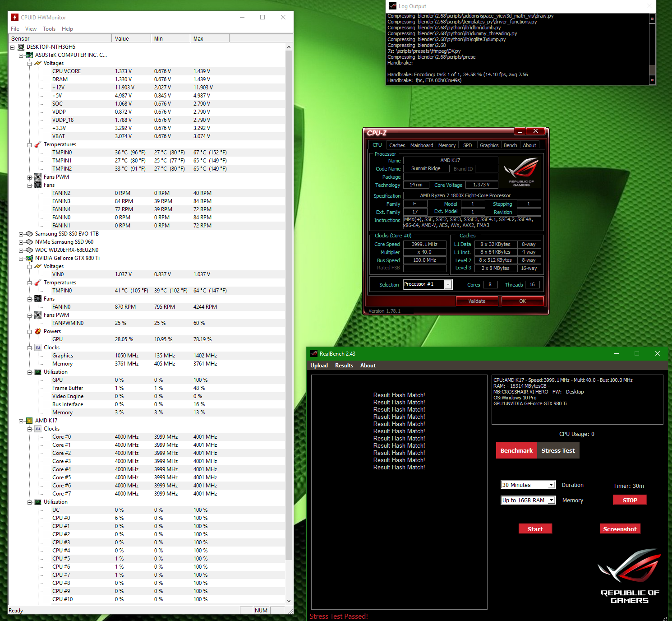Click the Validate button in CPU-Z
672x621 pixels.
(477, 301)
